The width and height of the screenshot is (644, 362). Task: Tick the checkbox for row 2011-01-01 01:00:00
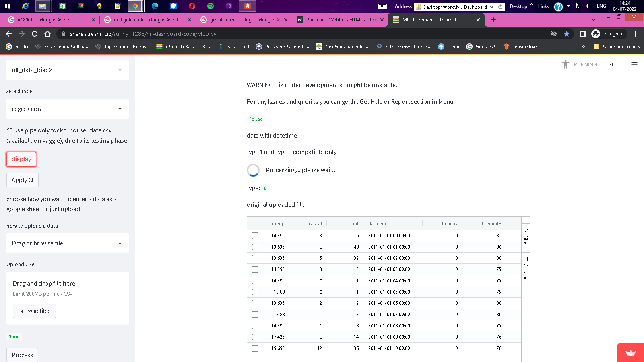[x=255, y=247]
